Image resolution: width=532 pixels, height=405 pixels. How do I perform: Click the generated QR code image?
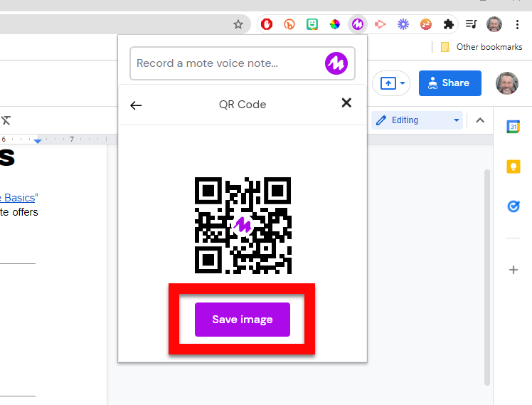(243, 226)
